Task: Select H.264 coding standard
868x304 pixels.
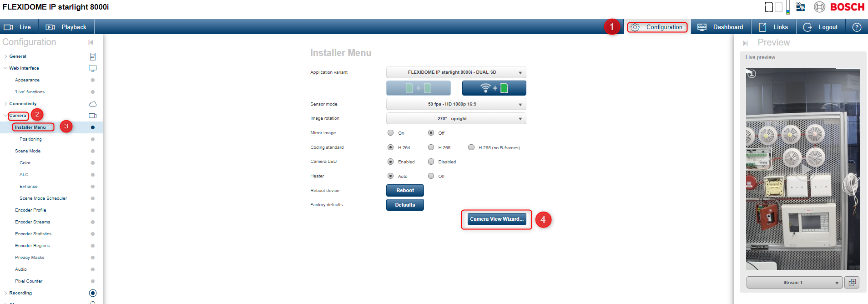Action: 390,147
